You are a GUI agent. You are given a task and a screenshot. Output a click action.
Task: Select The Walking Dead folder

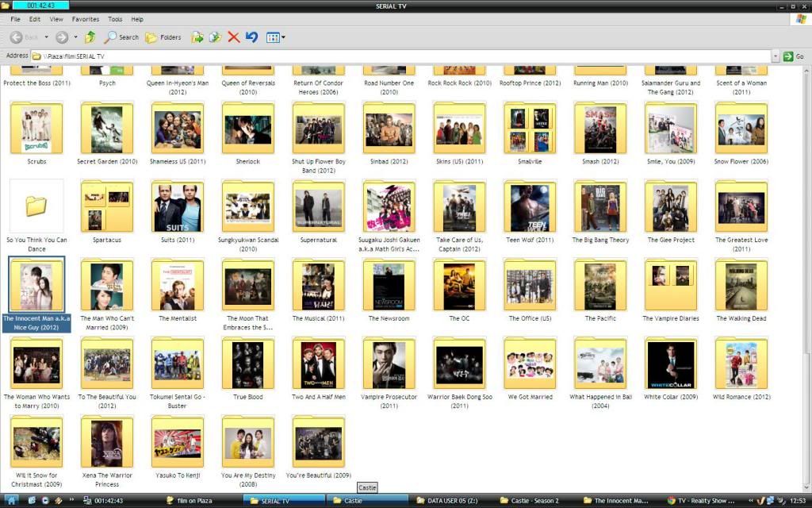click(x=741, y=287)
